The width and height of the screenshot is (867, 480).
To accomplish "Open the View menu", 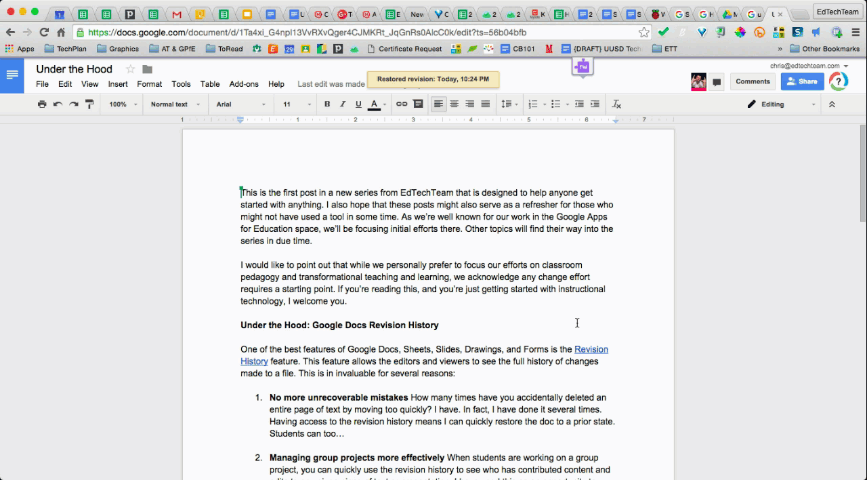I will tap(90, 84).
